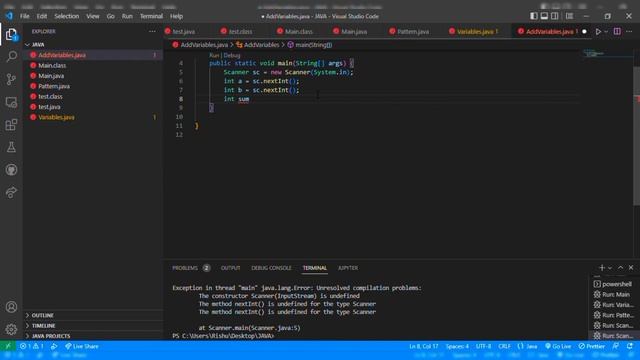The width and height of the screenshot is (640, 360).
Task: Switch to the Output panel tab
Action: click(x=231, y=268)
